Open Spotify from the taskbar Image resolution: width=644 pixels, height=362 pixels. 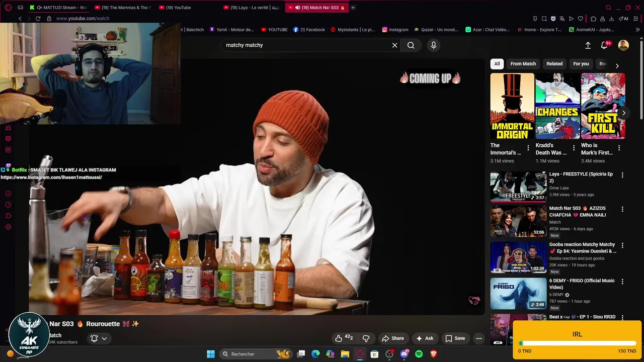pos(419,354)
